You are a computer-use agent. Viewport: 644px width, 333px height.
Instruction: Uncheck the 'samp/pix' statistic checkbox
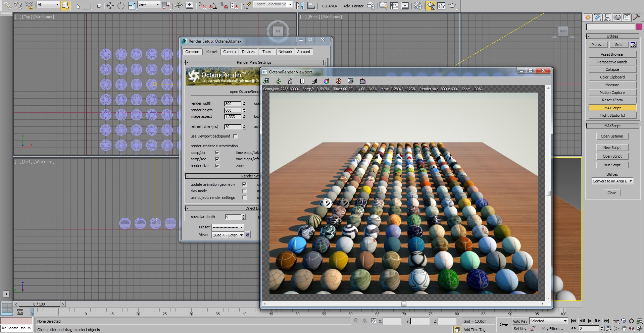point(217,153)
